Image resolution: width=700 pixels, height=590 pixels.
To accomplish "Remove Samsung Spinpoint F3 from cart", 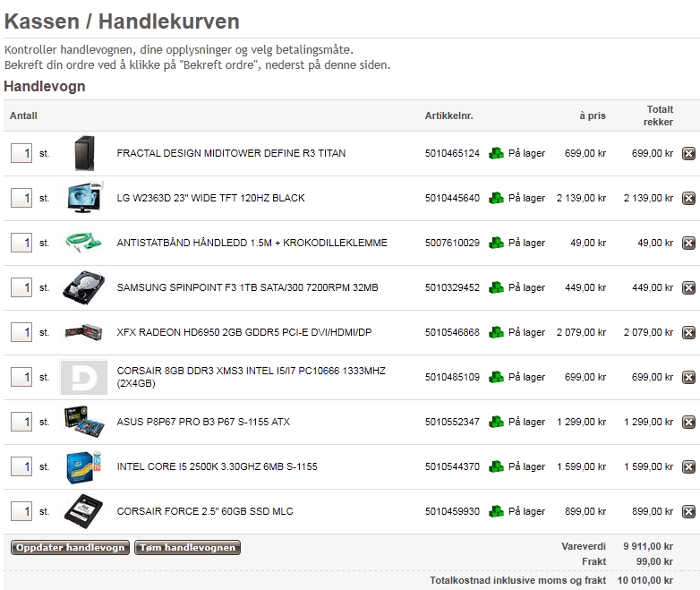I will (x=688, y=287).
